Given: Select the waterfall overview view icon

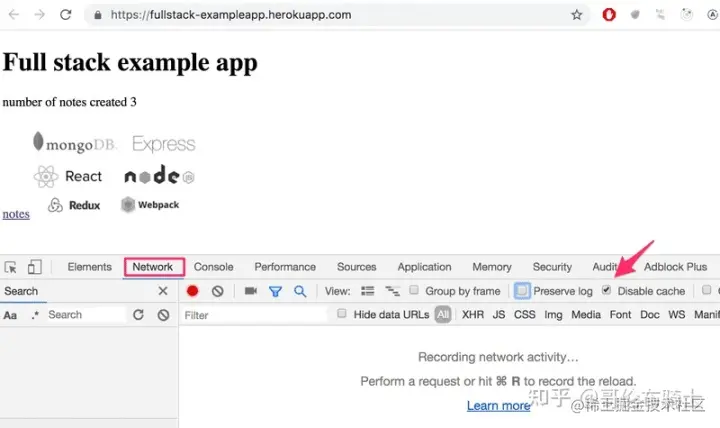Looking at the screenshot, I should (392, 291).
